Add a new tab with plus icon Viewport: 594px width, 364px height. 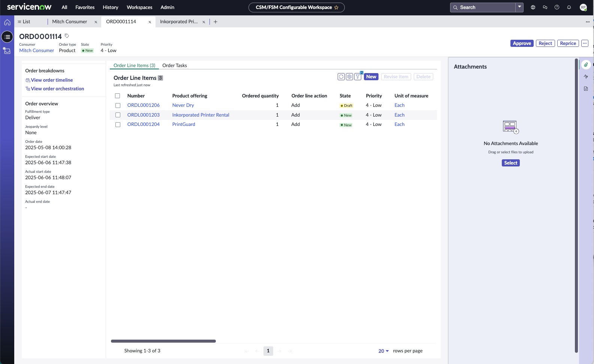(x=215, y=22)
